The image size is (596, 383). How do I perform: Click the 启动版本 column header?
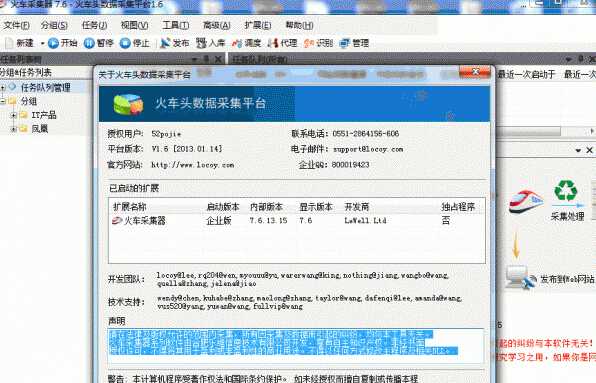tap(223, 207)
